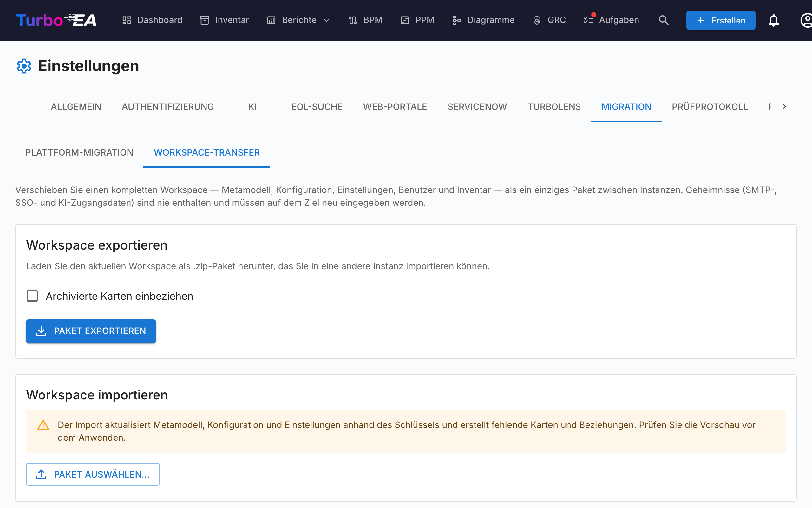Viewport: 812px width, 508px height.
Task: Switch to the Allgemein tab
Action: tap(76, 107)
